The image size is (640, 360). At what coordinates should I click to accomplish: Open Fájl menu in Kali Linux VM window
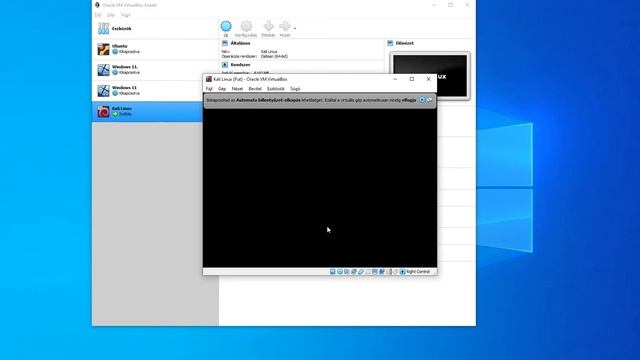point(209,89)
